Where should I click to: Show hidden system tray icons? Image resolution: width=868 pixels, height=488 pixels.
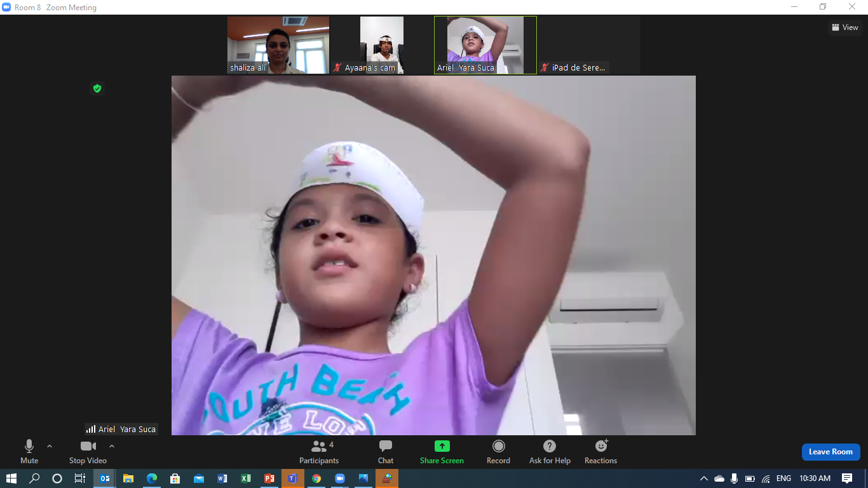click(x=703, y=478)
